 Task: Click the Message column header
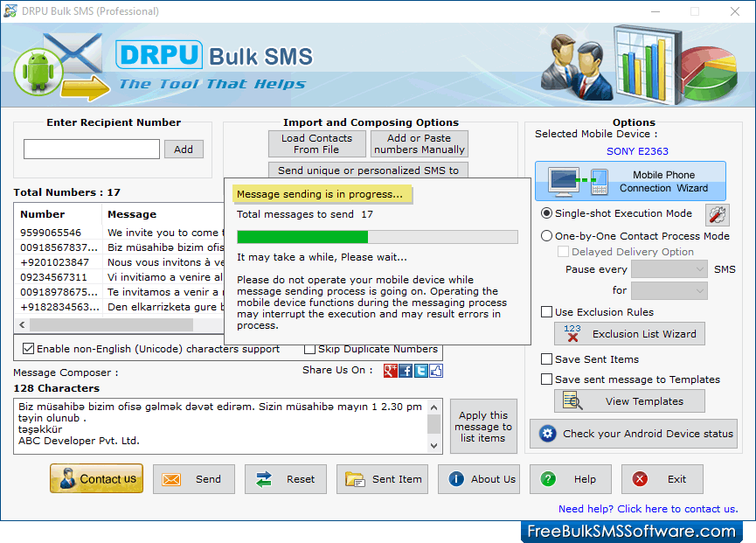point(164,214)
